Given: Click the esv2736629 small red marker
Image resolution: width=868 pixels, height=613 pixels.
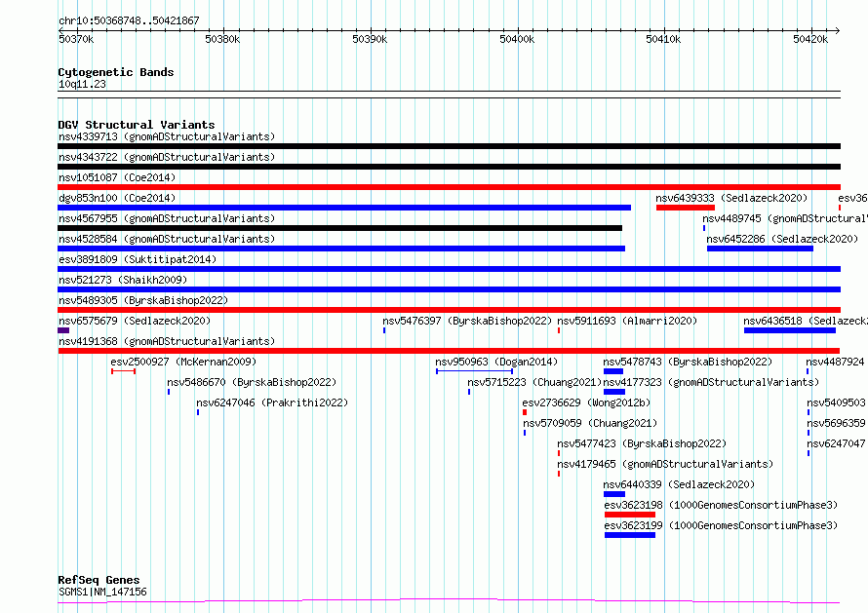Looking at the screenshot, I should point(525,412).
